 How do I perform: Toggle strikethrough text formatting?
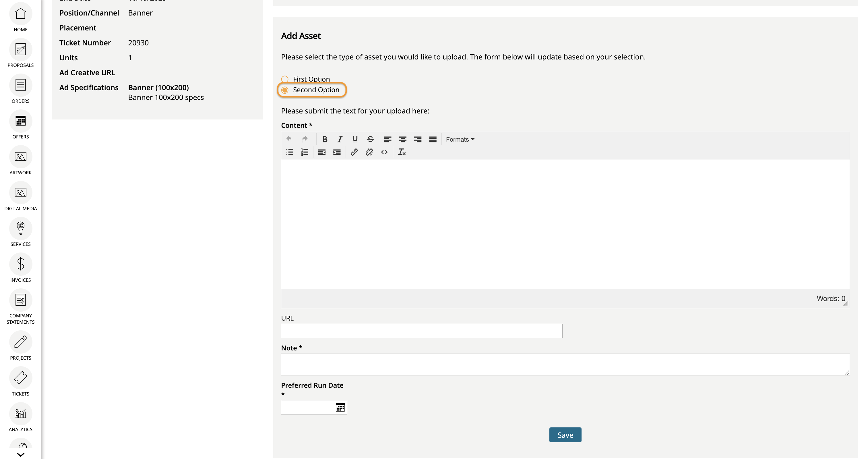point(370,139)
